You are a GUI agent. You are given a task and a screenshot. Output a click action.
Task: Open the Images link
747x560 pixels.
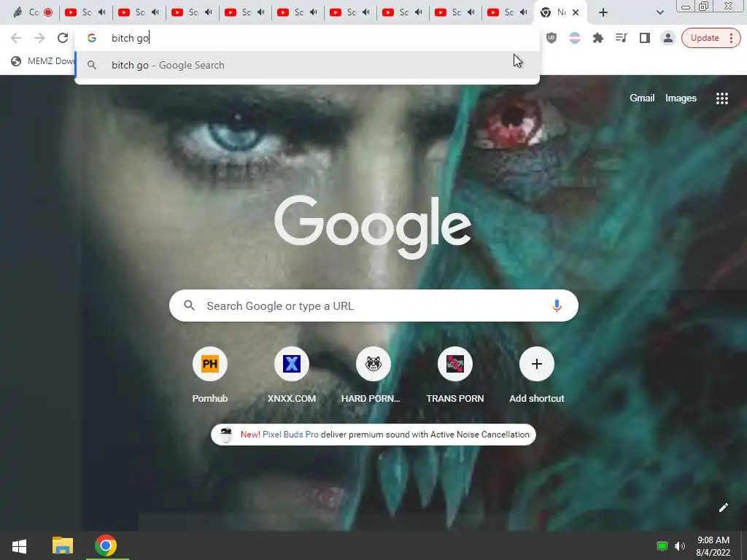[681, 98]
